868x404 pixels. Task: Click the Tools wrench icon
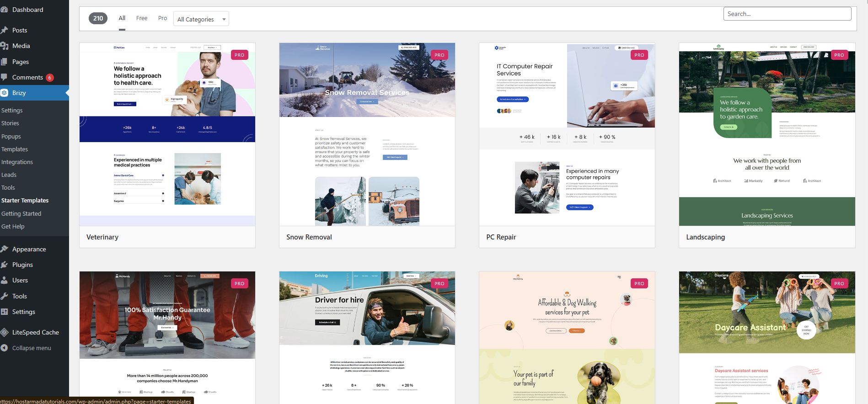pyautogui.click(x=4, y=296)
